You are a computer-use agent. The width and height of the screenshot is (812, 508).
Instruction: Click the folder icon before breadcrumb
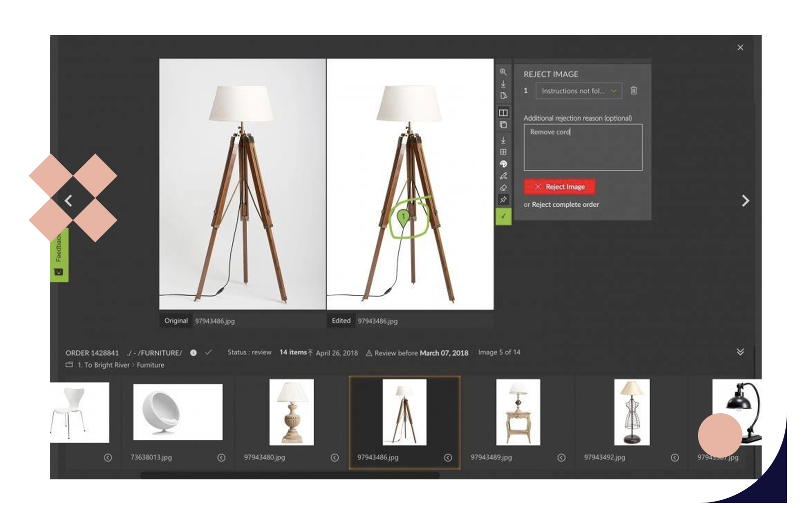coord(69,364)
